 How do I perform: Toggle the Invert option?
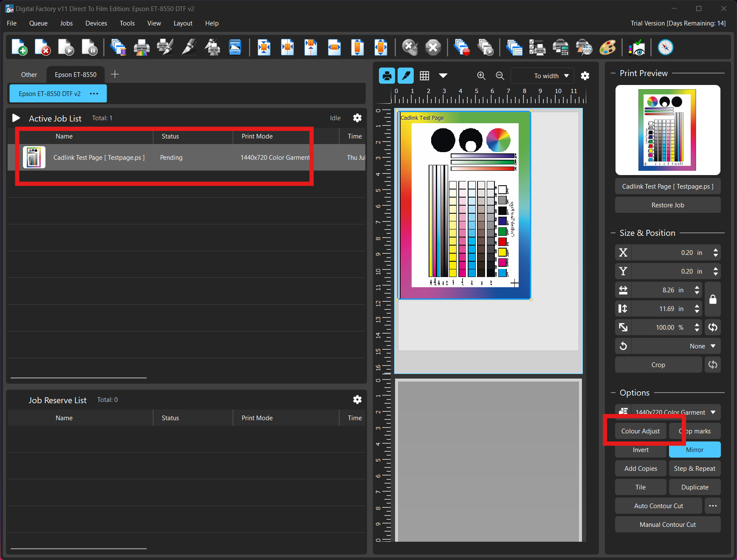[x=640, y=450]
